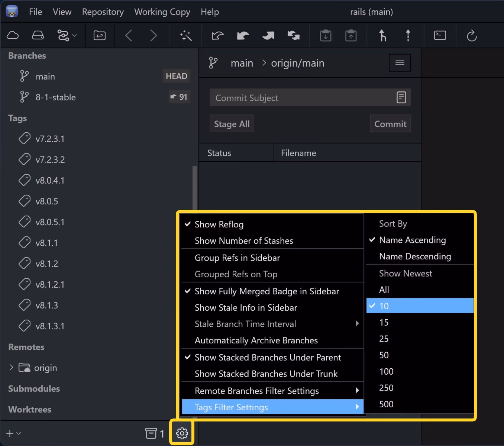This screenshot has height=446, width=504.
Task: Toggle Show Reflog option
Action: [x=272, y=224]
